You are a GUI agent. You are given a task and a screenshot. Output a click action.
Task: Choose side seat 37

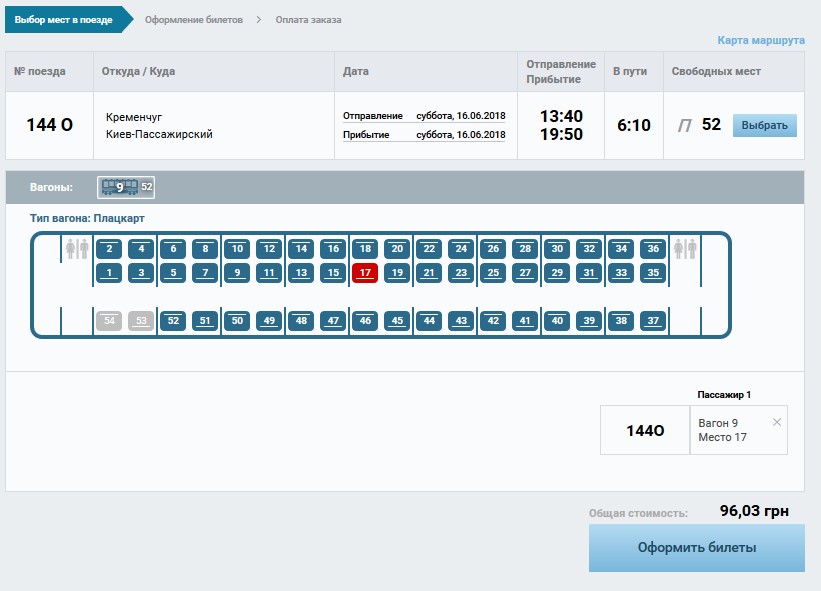point(653,321)
